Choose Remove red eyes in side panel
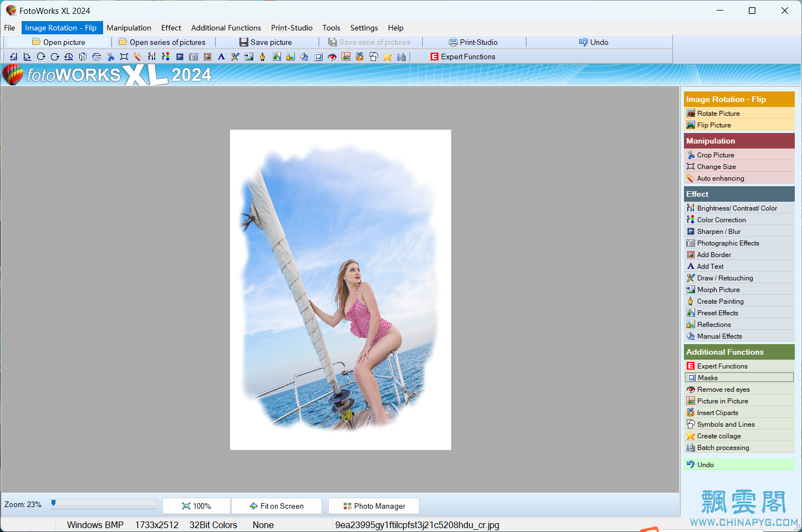Image resolution: width=802 pixels, height=532 pixels. click(x=739, y=389)
